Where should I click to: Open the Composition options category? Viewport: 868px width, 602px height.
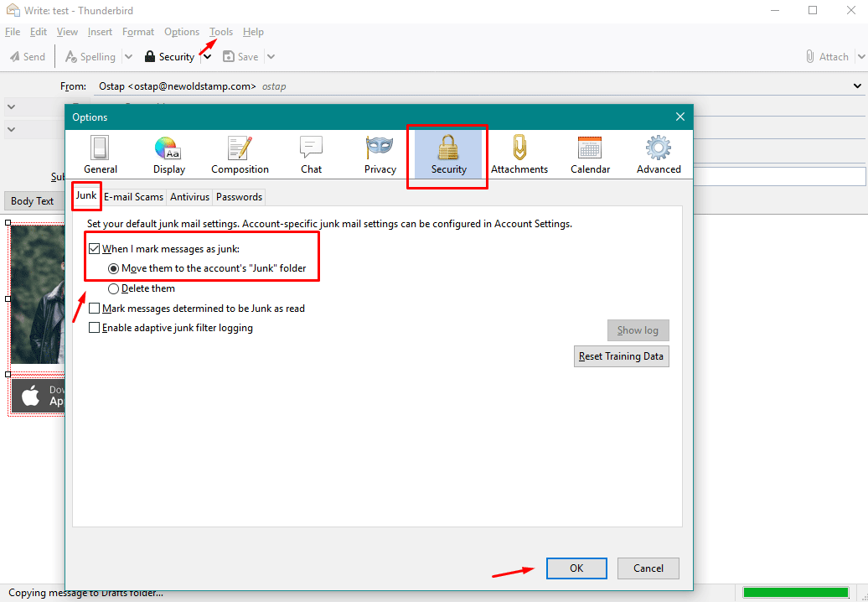click(x=240, y=154)
